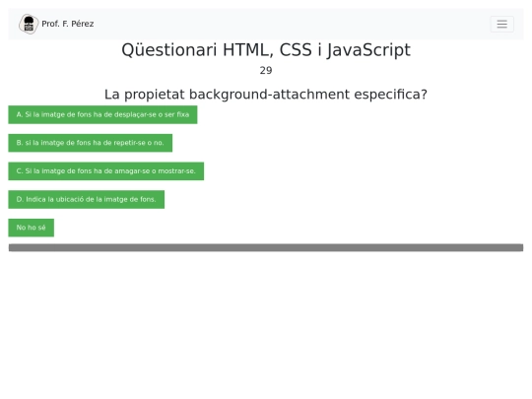Click the professor avatar logo

pos(29,24)
